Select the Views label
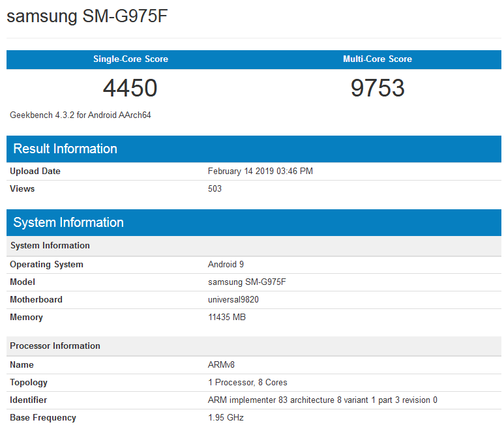Viewport: 504px width, 429px height. (x=22, y=188)
